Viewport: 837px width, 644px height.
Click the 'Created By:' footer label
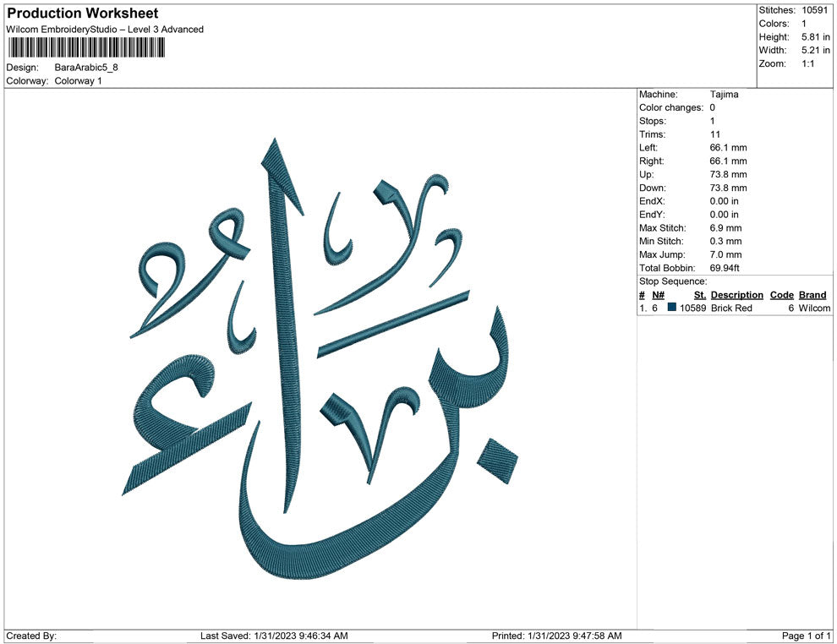click(31, 636)
